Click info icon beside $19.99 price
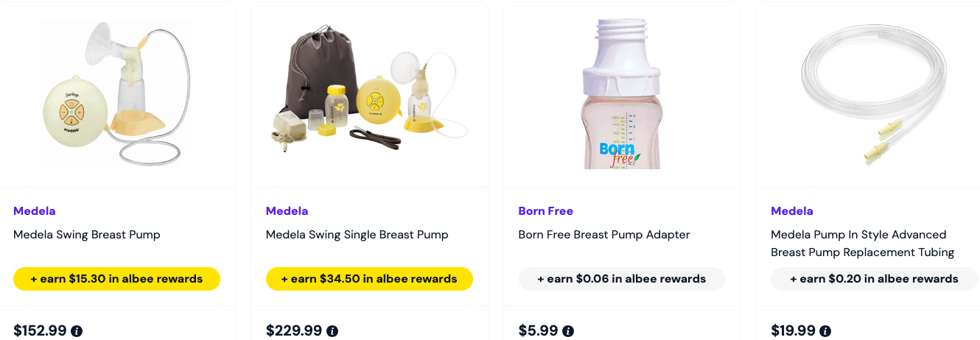This screenshot has height=340, width=980. 825,331
